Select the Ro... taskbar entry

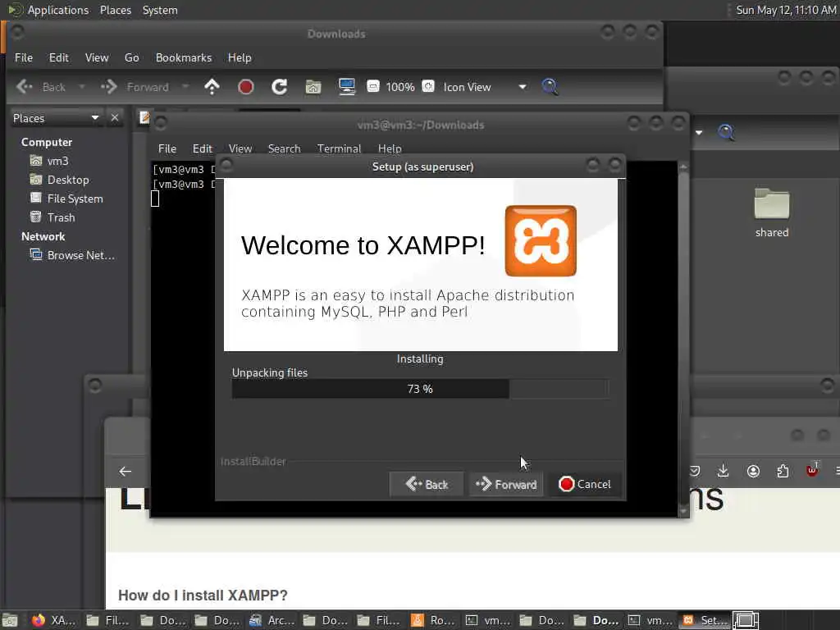(434, 620)
